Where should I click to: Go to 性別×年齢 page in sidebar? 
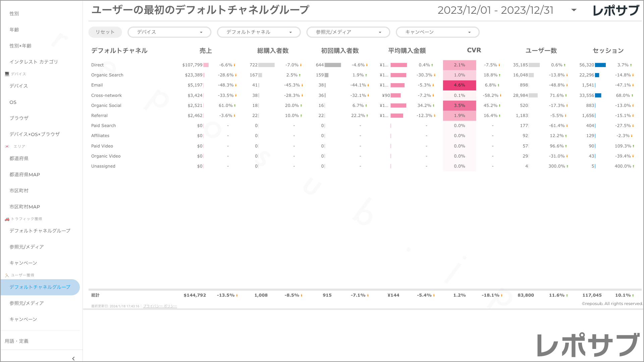pos(20,46)
